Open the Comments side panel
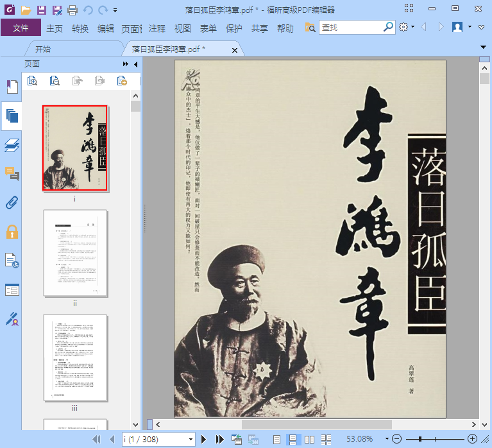 (x=12, y=173)
